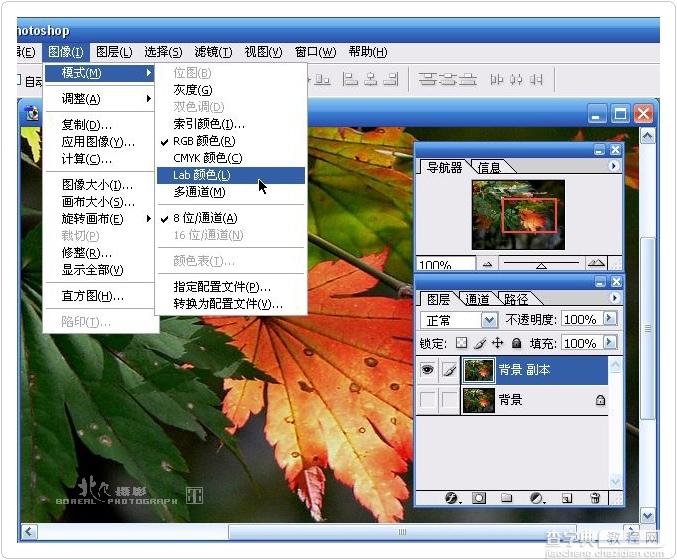
Task: Click the 模式(M) submenu item
Action: 99,73
